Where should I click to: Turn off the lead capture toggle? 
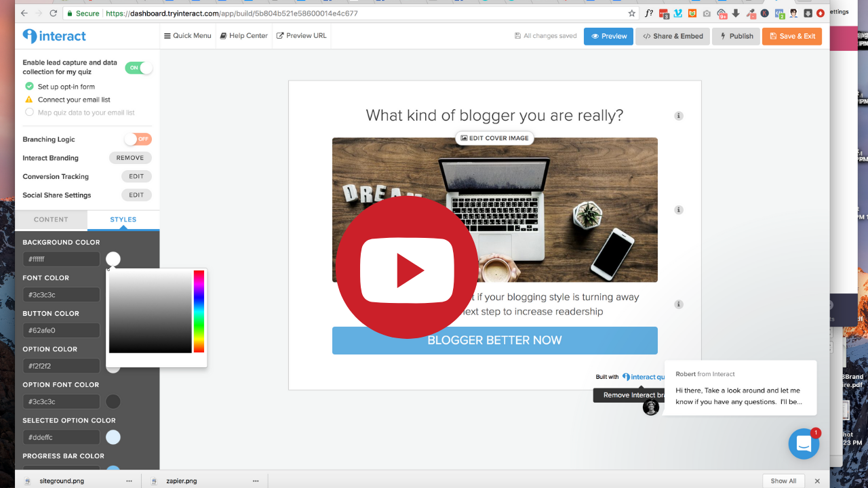point(139,68)
